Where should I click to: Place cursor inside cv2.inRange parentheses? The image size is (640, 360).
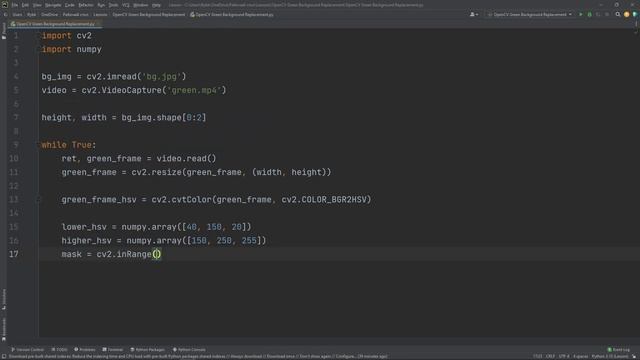pos(157,254)
